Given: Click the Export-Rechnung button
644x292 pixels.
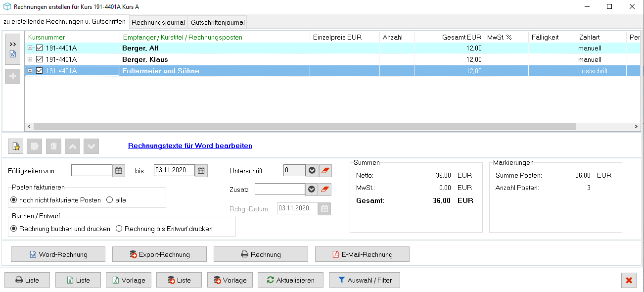Looking at the screenshot, I should click(x=159, y=254).
